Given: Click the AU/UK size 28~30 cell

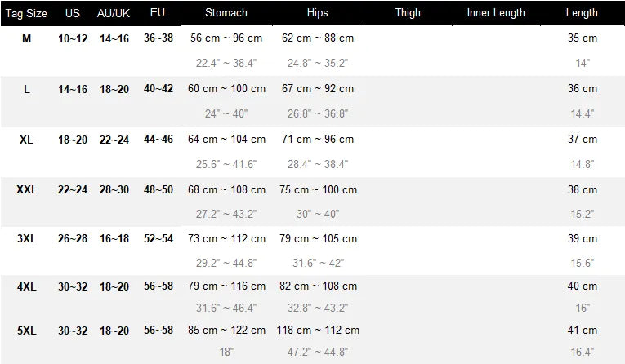Looking at the screenshot, I should (x=114, y=189).
